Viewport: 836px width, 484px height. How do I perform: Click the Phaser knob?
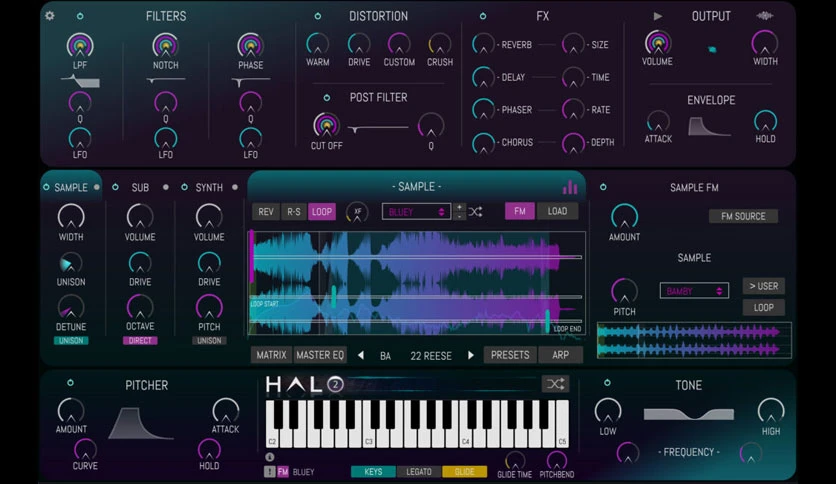click(483, 110)
